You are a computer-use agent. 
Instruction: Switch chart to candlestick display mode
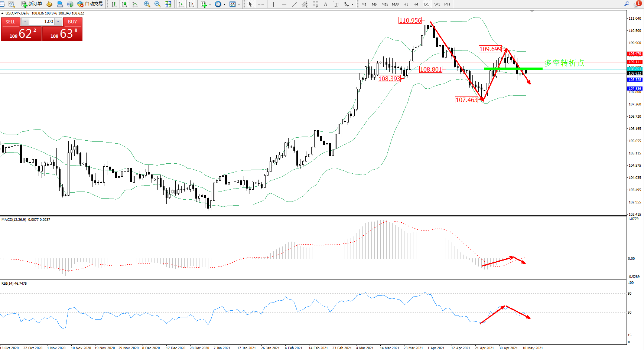124,4
